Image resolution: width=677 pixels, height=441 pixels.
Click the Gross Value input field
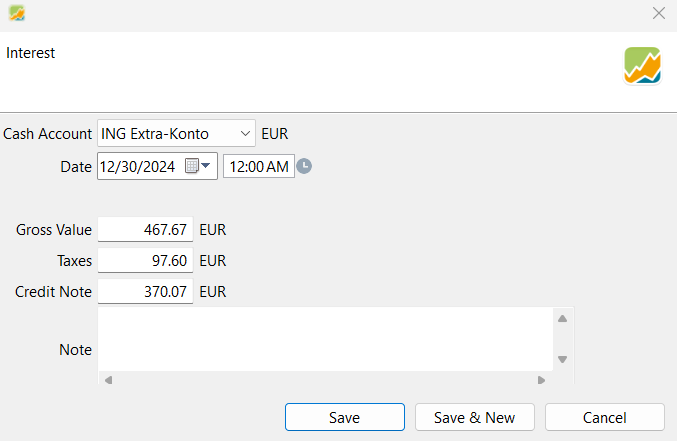pyautogui.click(x=146, y=230)
